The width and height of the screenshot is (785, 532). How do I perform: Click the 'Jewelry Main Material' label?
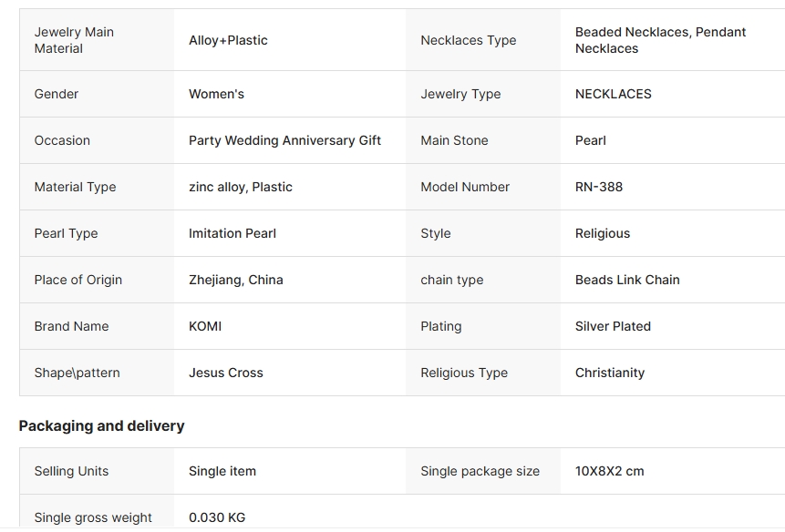tap(74, 40)
